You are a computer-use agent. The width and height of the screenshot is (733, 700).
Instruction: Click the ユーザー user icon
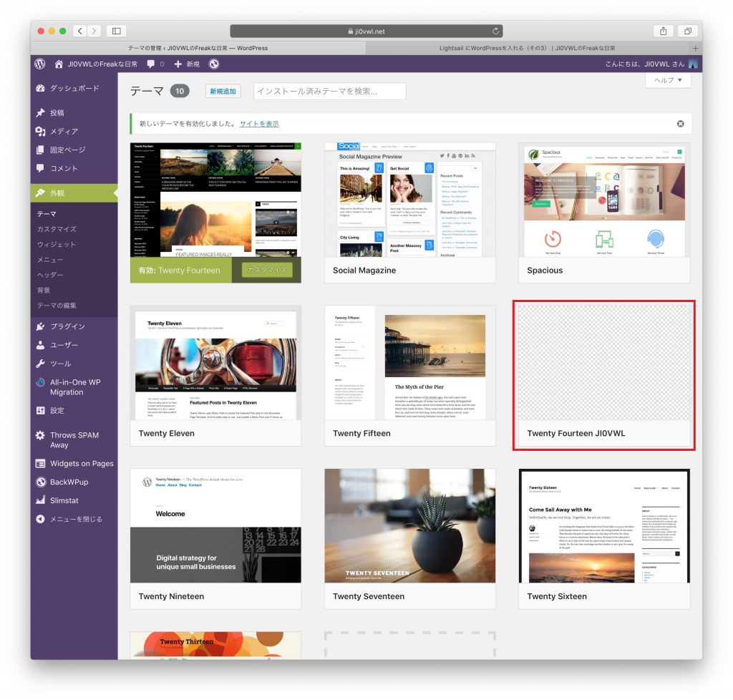coord(41,345)
